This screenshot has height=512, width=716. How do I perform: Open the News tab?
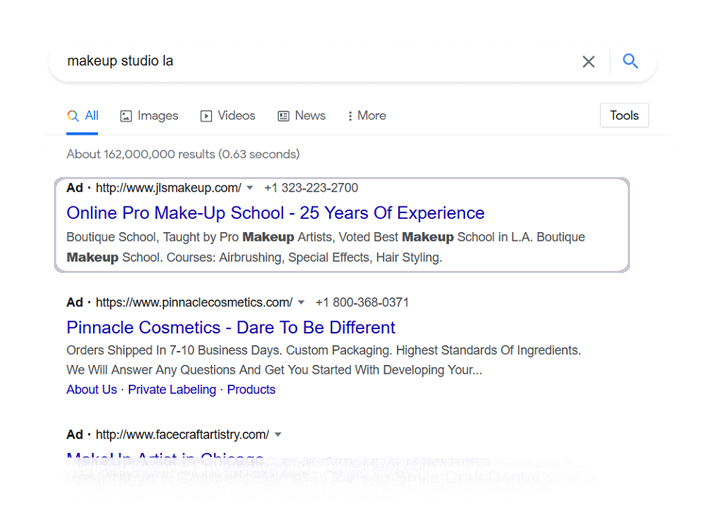pos(301,116)
